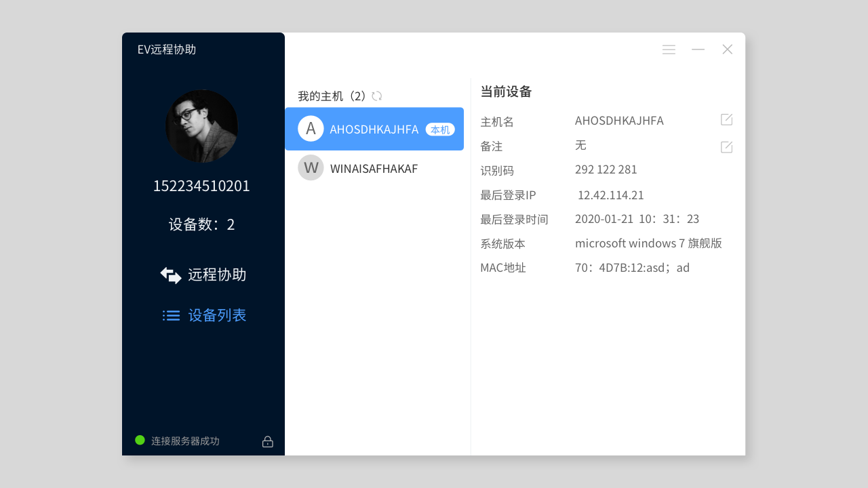Minimize the EV远程协助 window

pyautogui.click(x=698, y=49)
